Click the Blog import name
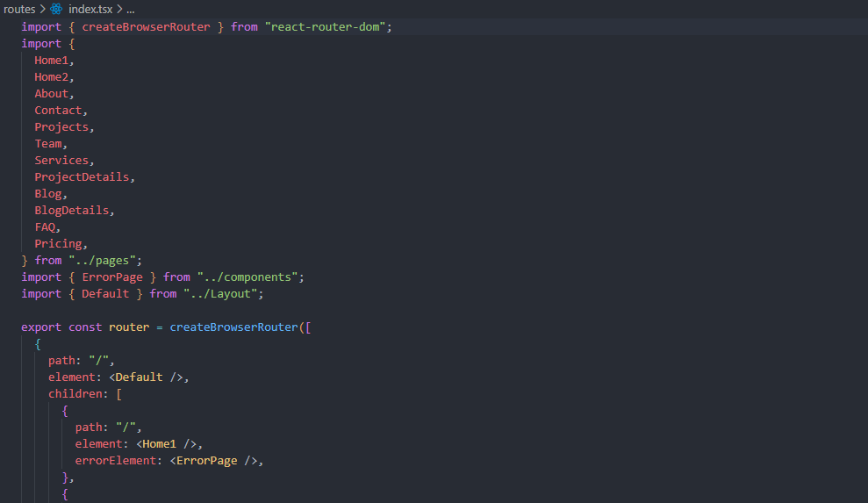868x503 pixels. pos(48,193)
